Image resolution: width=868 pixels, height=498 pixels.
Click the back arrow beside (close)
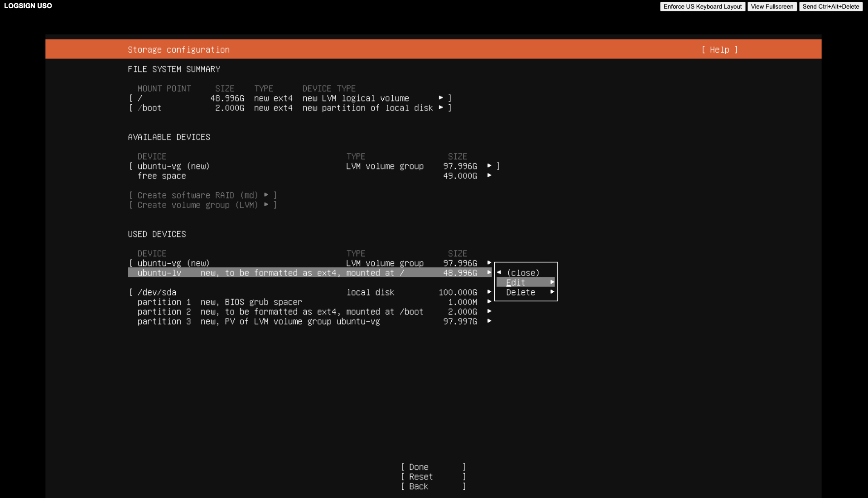click(x=499, y=273)
